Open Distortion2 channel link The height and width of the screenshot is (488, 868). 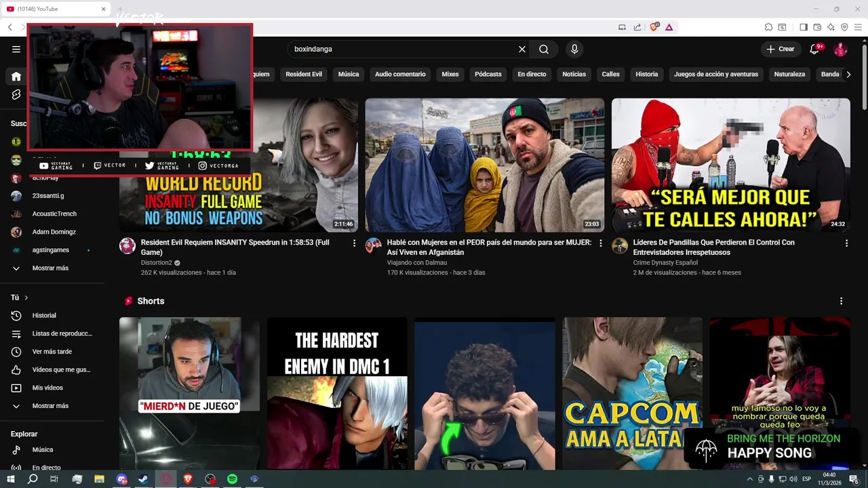pos(157,262)
